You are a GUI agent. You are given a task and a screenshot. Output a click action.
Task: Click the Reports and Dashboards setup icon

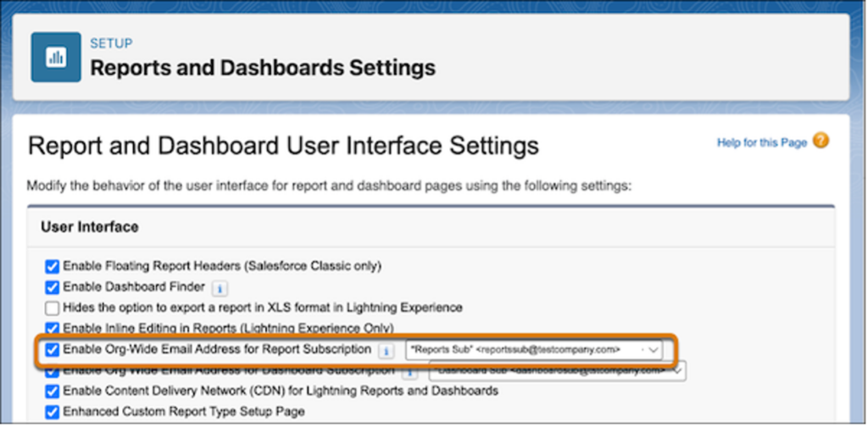click(x=56, y=57)
